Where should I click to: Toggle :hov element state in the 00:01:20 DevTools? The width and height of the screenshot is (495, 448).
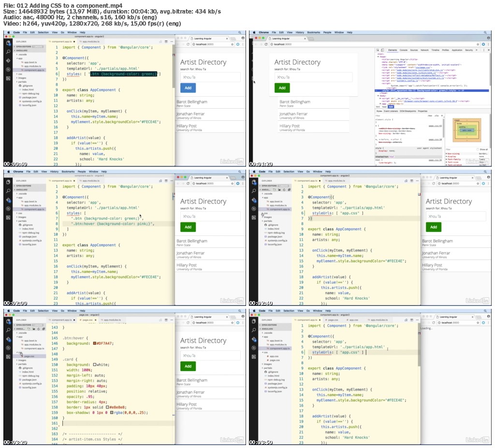pyautogui.click(x=430, y=116)
